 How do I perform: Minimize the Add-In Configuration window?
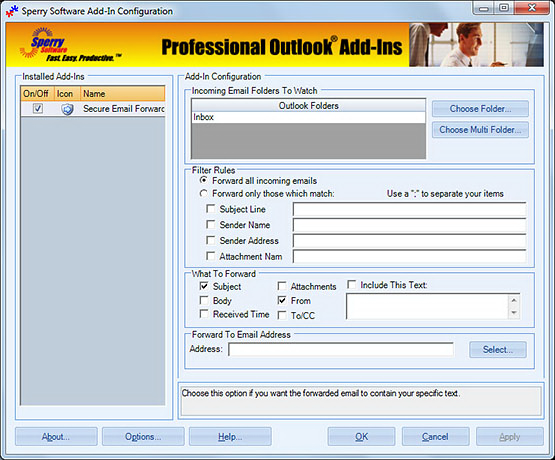[484, 8]
